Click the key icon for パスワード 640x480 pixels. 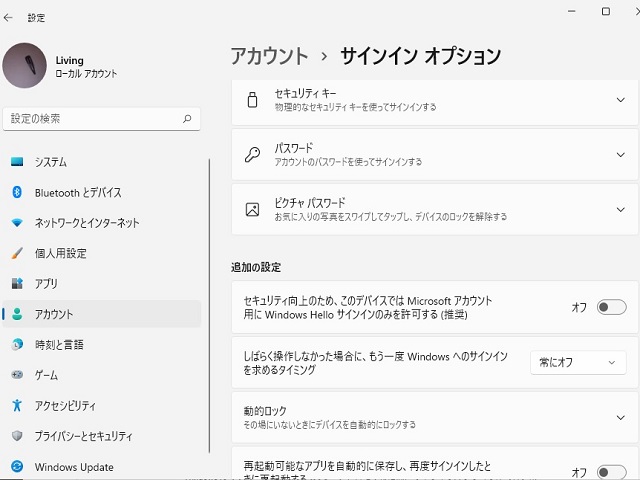click(x=252, y=155)
